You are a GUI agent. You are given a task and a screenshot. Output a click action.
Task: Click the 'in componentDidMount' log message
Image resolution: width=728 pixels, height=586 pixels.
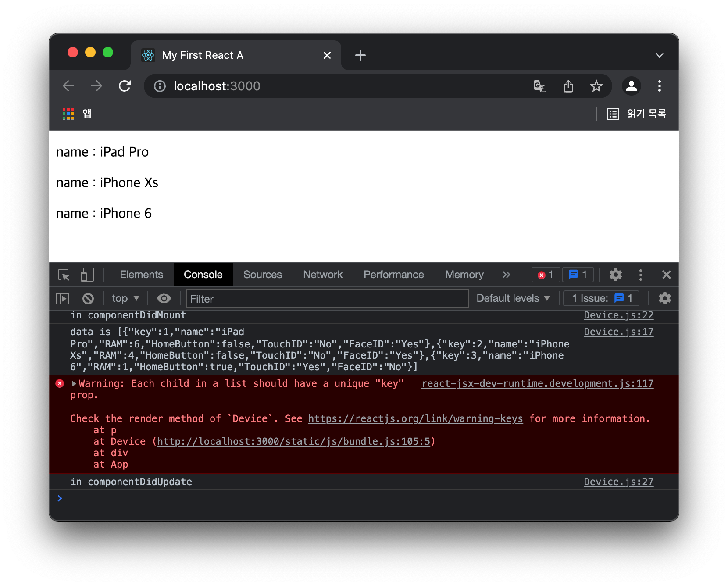pos(128,315)
